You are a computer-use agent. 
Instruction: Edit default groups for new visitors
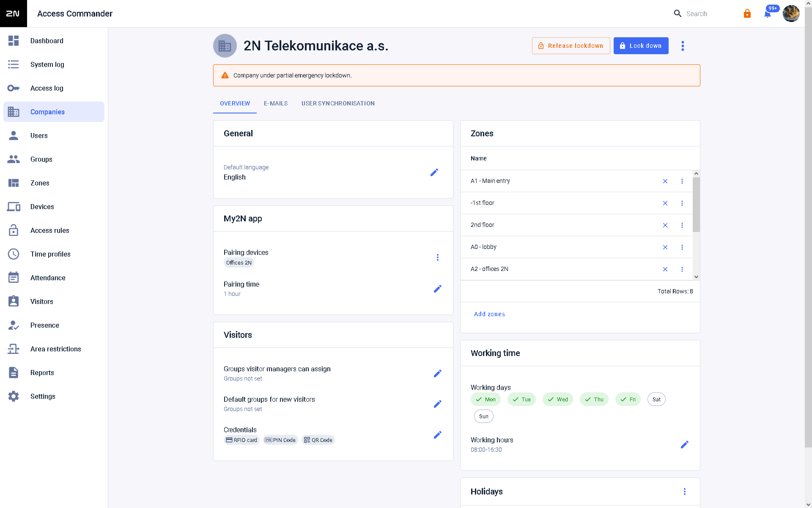coord(438,404)
